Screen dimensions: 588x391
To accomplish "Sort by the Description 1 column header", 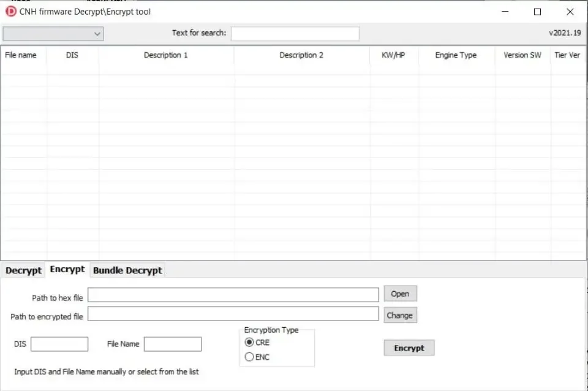I will (166, 55).
